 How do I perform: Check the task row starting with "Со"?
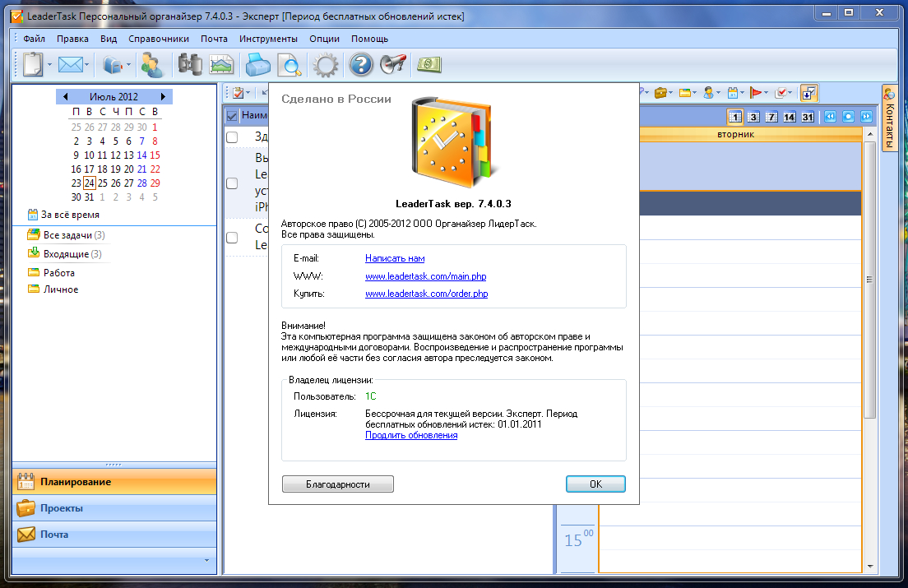[232, 238]
